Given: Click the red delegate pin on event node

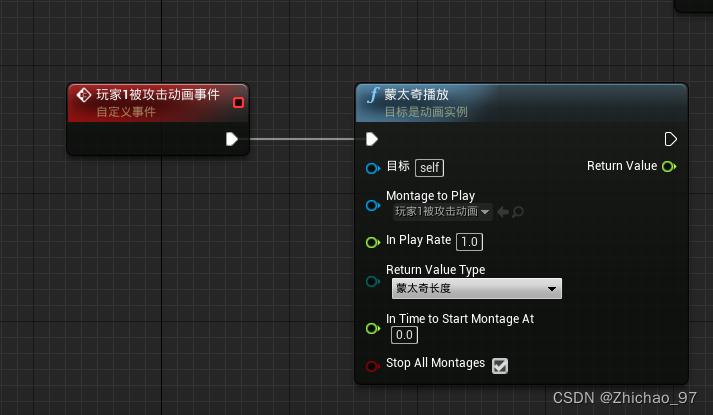Looking at the screenshot, I should point(238,102).
